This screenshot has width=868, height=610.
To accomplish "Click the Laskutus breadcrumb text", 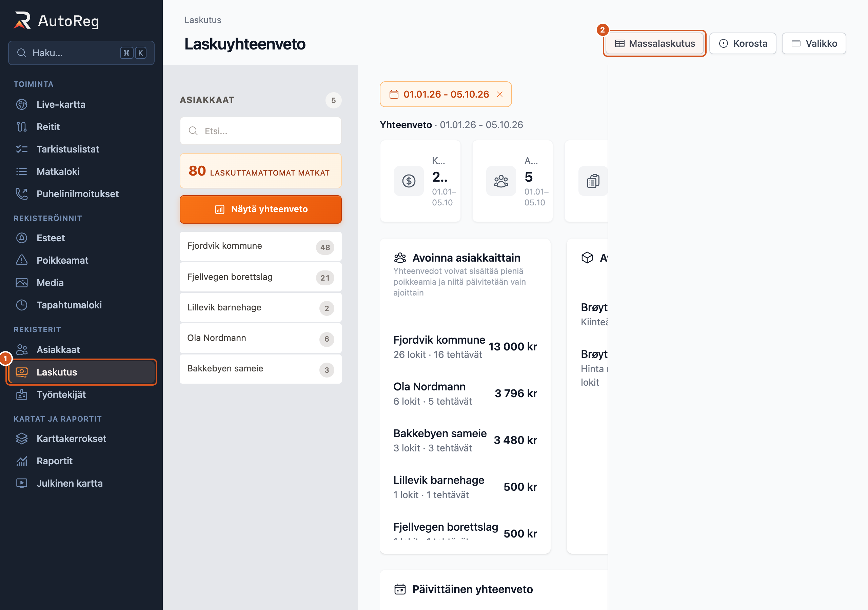I will pos(203,20).
